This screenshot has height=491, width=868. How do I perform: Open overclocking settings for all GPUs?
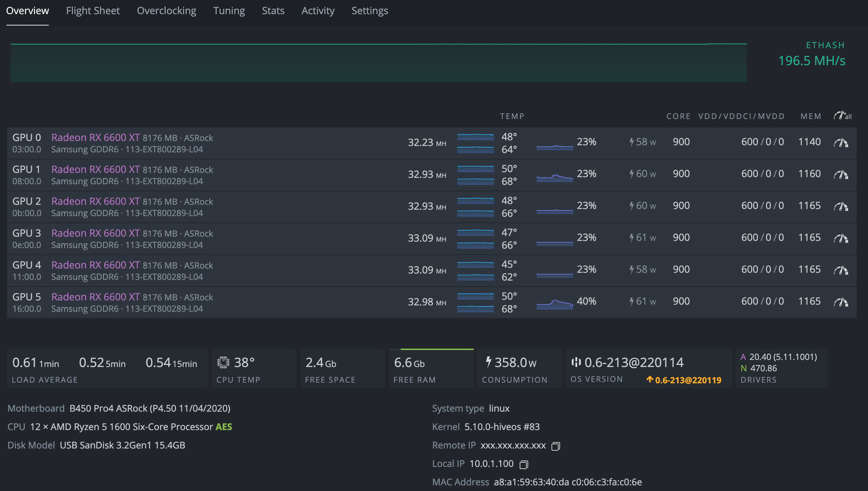[x=843, y=116]
